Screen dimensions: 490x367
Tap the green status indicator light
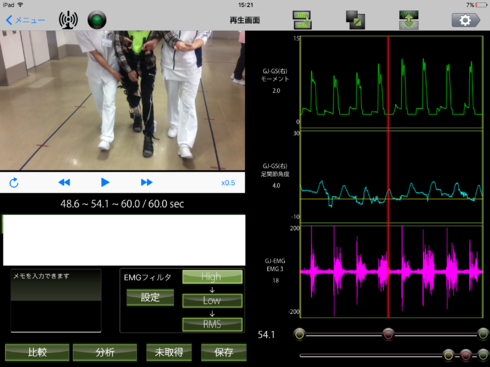point(97,20)
